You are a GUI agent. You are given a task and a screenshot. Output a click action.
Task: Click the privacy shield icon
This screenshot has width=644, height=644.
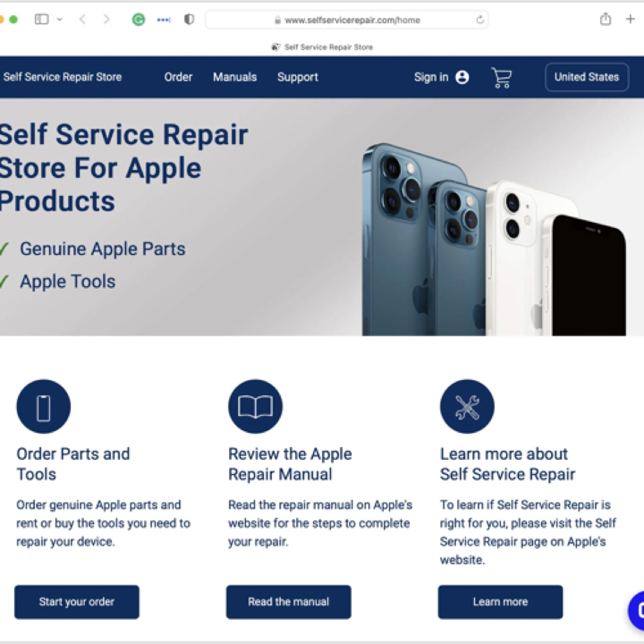189,19
